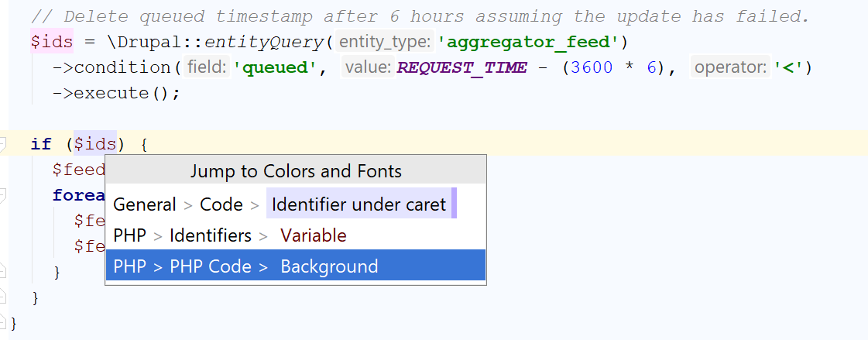The height and width of the screenshot is (340, 868).
Task: Click the entity_type parameter hint
Action: 385,42
